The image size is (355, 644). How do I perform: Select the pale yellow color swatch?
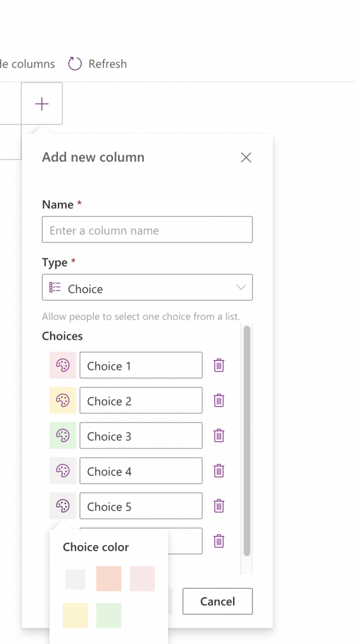tap(75, 615)
